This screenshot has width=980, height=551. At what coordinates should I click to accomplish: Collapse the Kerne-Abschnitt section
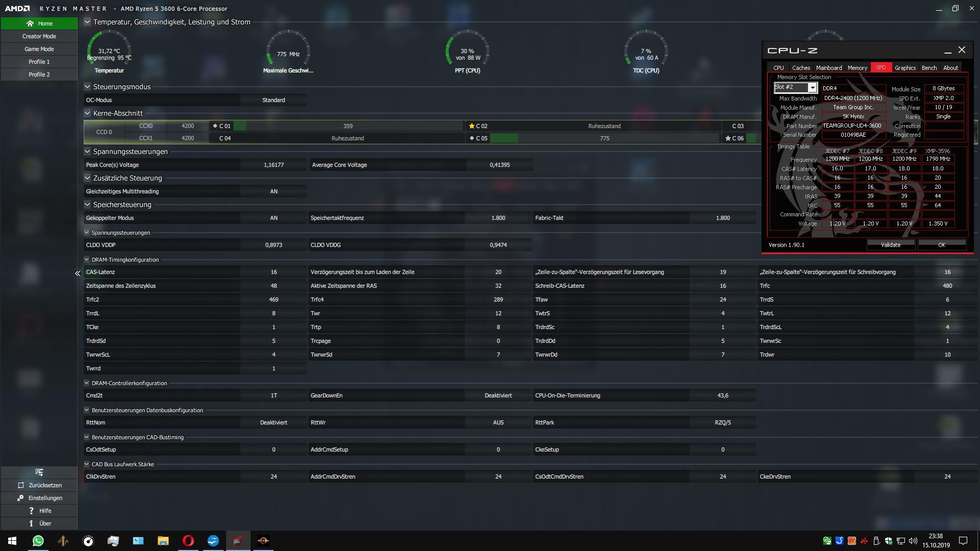pos(87,113)
